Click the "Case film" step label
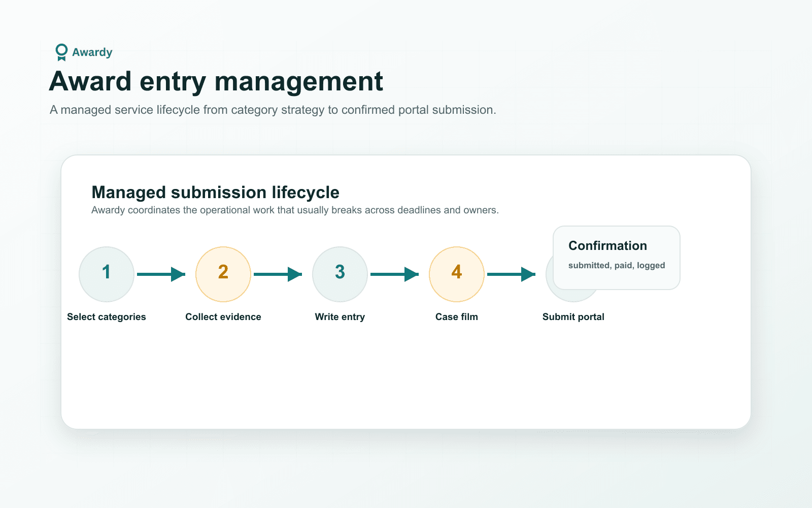812x508 pixels. pos(457,317)
